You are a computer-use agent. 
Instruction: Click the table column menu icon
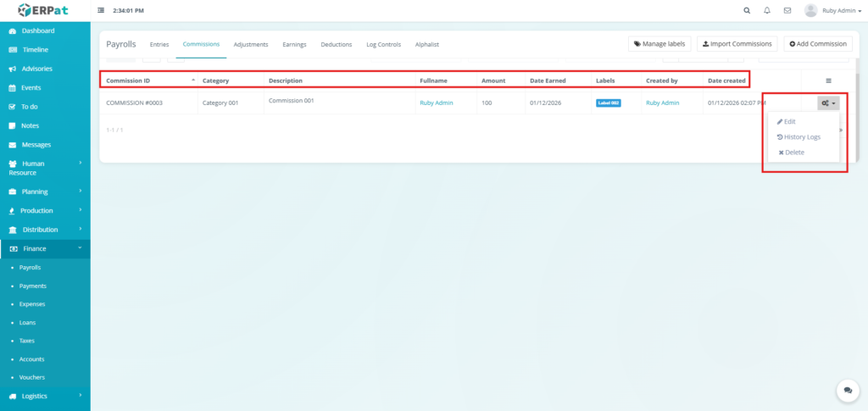tap(828, 81)
